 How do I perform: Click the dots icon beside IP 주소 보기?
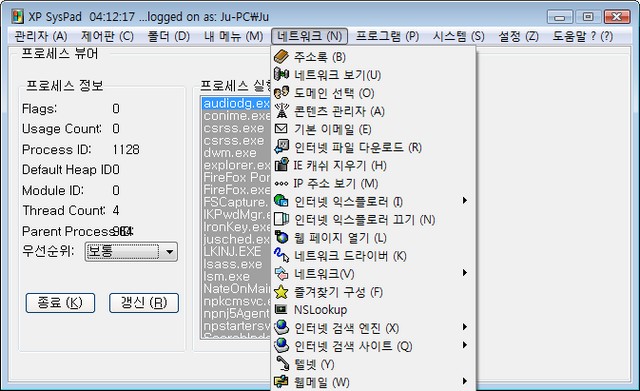pyautogui.click(x=281, y=184)
